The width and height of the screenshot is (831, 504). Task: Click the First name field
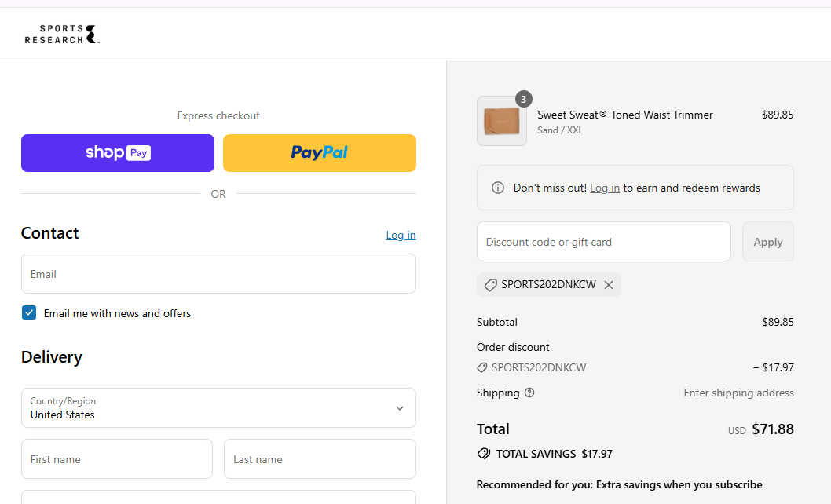pos(116,459)
